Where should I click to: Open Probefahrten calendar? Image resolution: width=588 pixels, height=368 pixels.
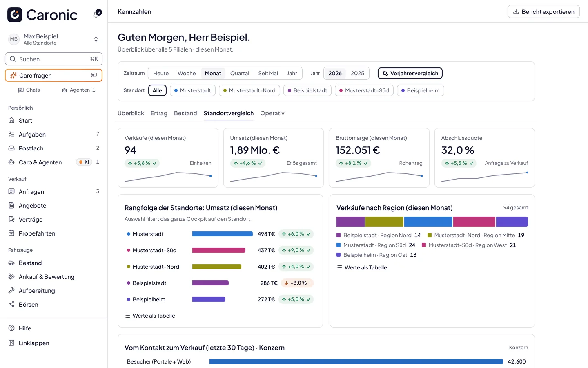point(53,233)
